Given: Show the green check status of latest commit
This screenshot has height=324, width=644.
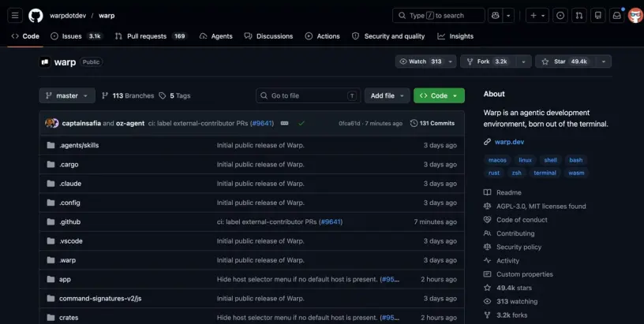Looking at the screenshot, I should coord(301,123).
